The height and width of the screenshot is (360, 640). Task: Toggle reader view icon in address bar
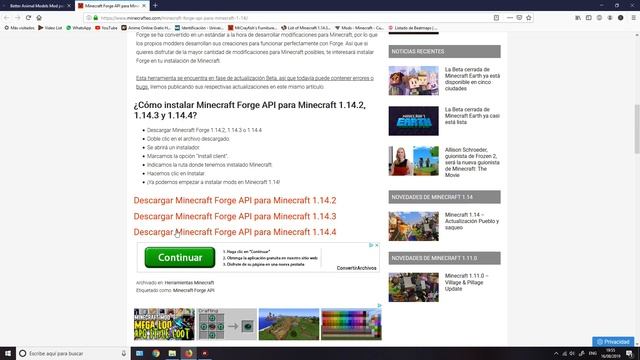(x=496, y=18)
